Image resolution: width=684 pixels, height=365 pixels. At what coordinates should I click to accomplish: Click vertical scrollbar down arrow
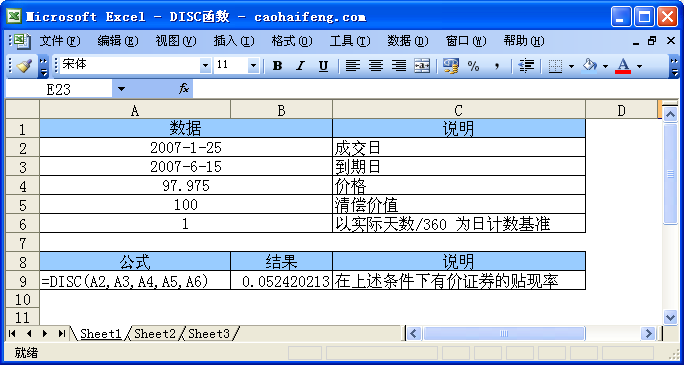point(670,317)
